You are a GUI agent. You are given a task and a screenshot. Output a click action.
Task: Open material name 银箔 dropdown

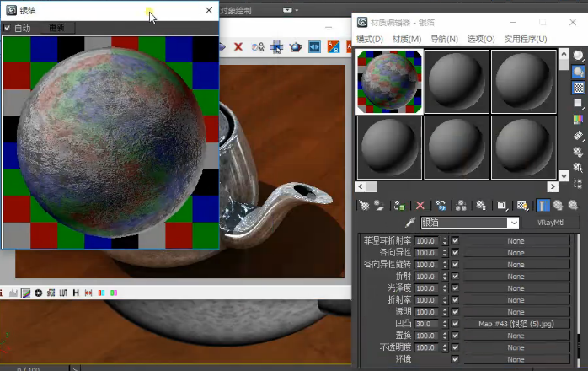[513, 223]
